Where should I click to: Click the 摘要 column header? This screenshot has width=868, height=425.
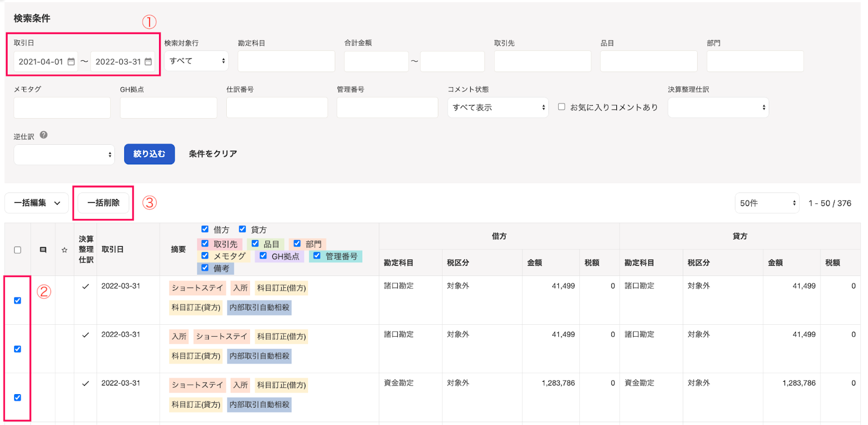[178, 249]
